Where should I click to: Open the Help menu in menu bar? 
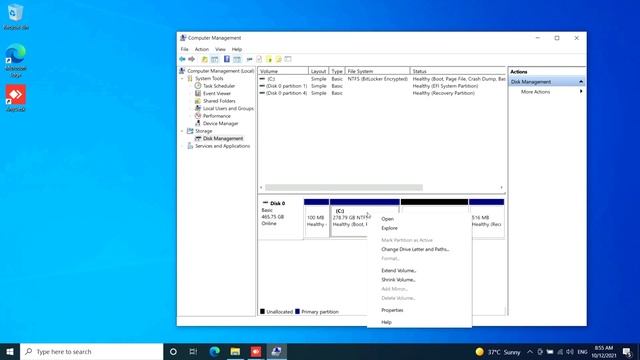click(x=237, y=49)
